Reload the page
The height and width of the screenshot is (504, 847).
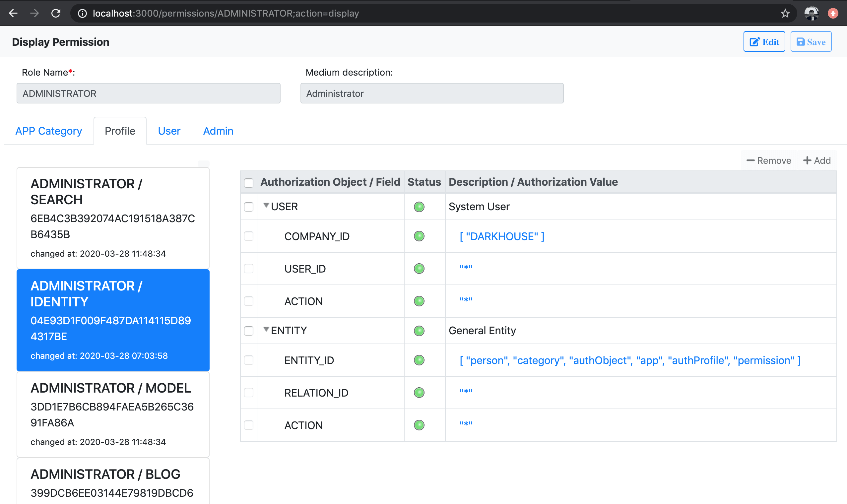coord(56,13)
